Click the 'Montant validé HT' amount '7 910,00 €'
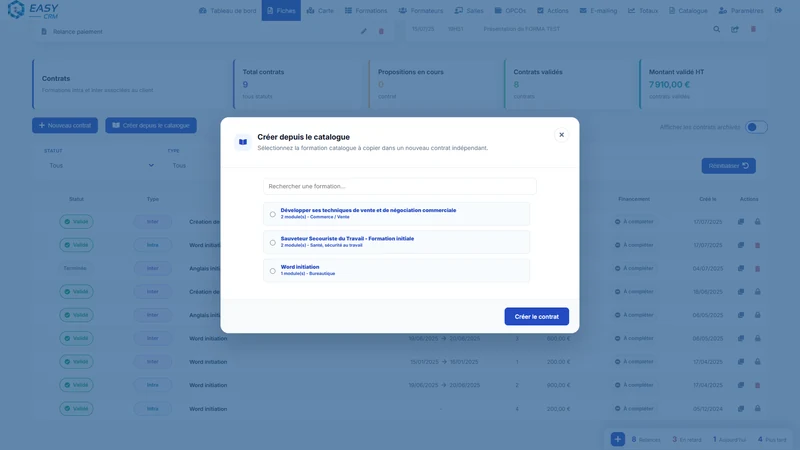Viewport: 800px width, 450px height. [669, 85]
